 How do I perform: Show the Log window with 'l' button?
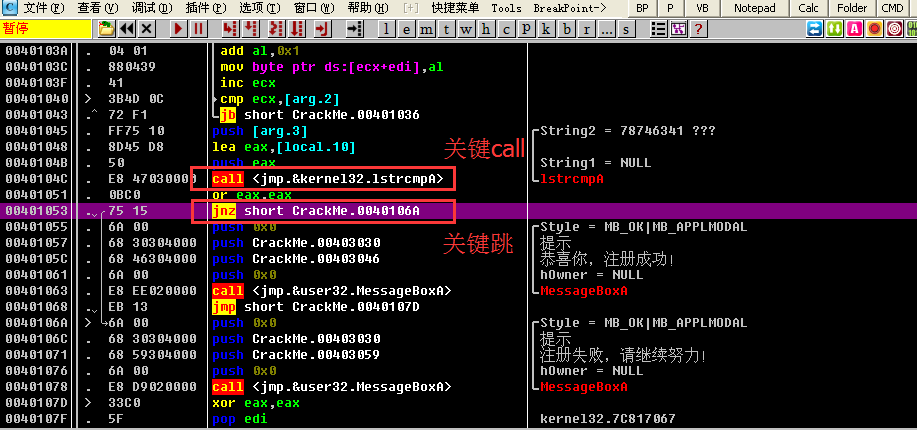click(x=387, y=29)
